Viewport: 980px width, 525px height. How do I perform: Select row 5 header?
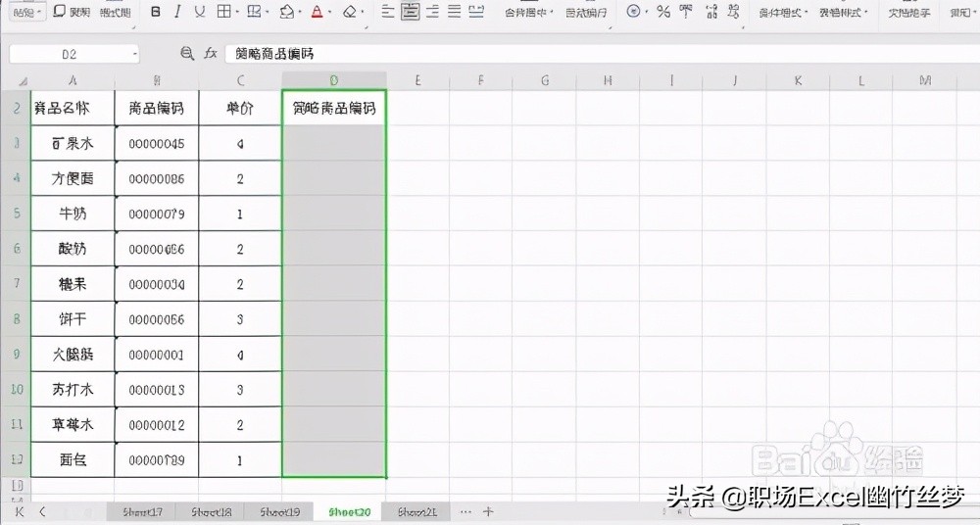17,214
